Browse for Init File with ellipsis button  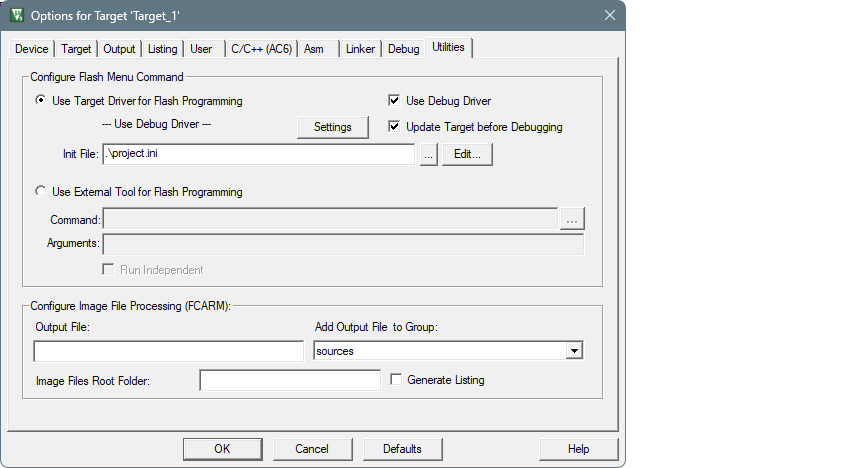429,155
